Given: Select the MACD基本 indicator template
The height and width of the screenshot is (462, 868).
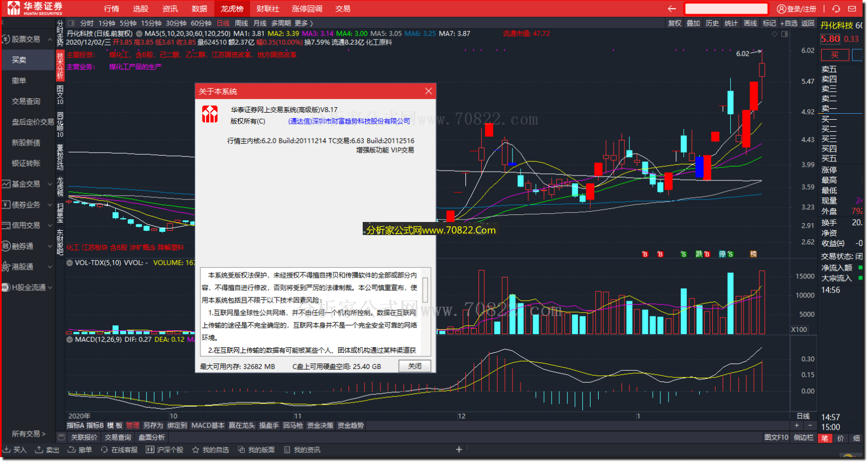Looking at the screenshot, I should click(x=208, y=425).
